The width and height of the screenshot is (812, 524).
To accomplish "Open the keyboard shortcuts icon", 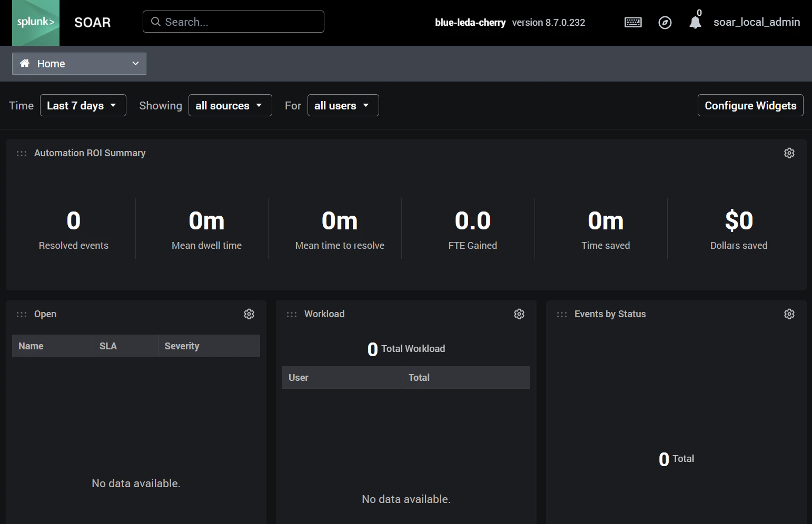I will click(x=633, y=22).
